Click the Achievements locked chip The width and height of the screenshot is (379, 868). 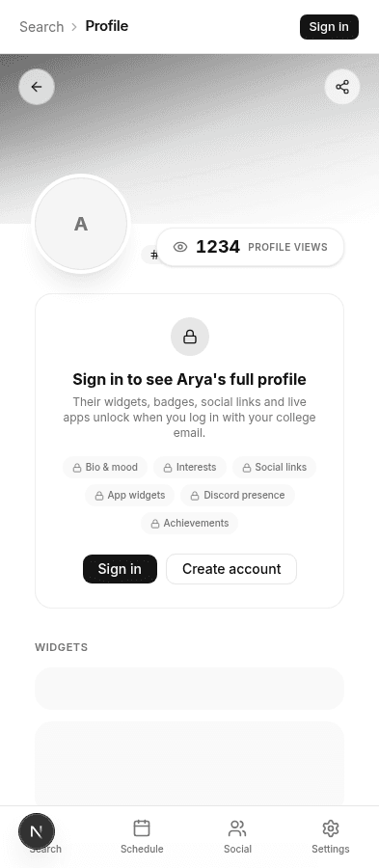tap(190, 523)
